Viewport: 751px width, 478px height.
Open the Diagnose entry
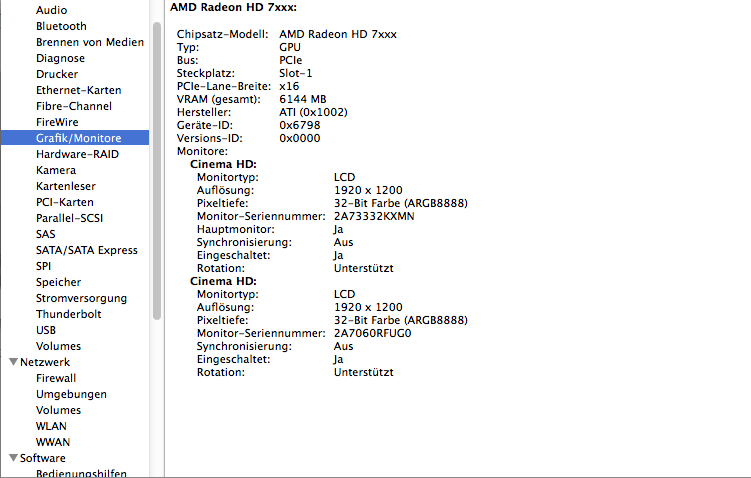(x=60, y=58)
